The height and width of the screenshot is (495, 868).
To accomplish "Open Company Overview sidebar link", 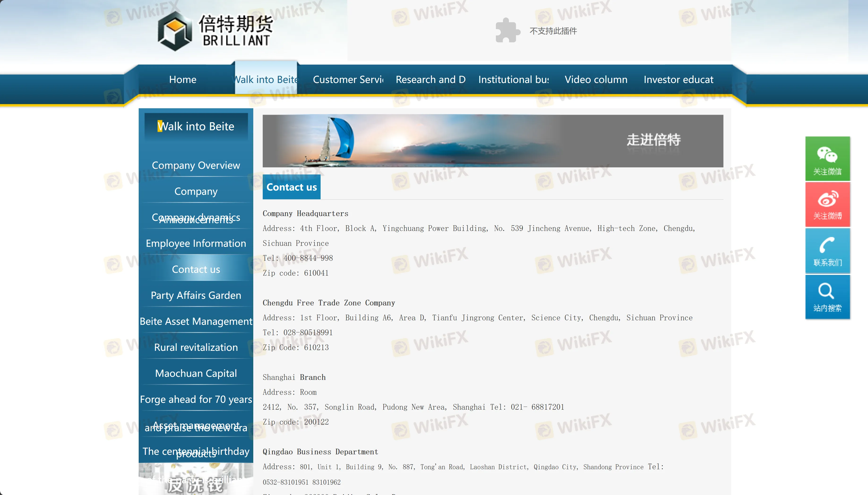I will [196, 165].
